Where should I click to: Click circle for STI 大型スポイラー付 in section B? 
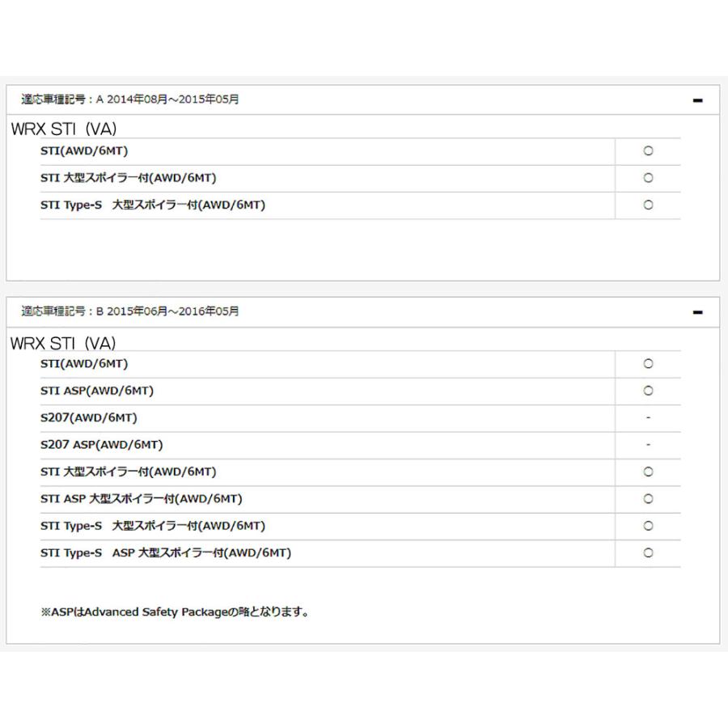[648, 472]
